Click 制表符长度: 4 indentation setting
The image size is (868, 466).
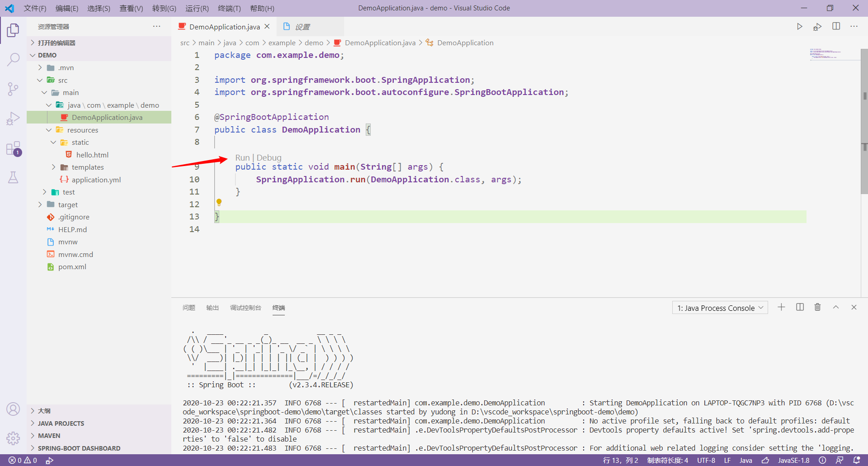pyautogui.click(x=668, y=460)
